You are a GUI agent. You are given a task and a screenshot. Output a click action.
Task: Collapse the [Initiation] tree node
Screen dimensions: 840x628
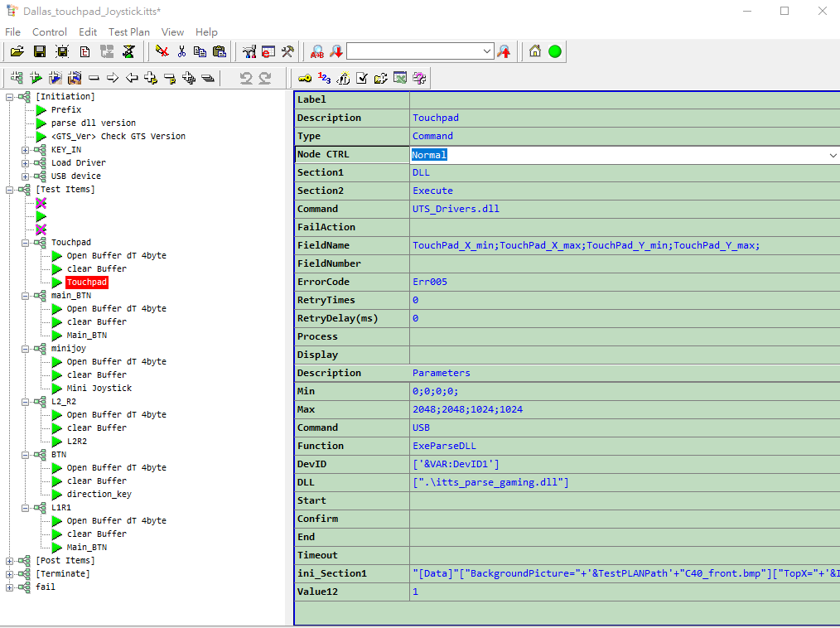(10, 97)
